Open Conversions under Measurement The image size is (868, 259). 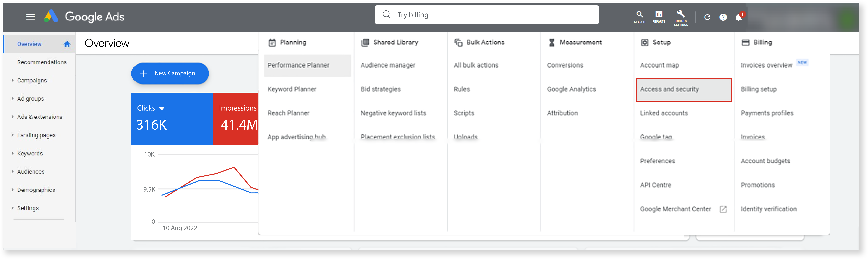pos(565,65)
